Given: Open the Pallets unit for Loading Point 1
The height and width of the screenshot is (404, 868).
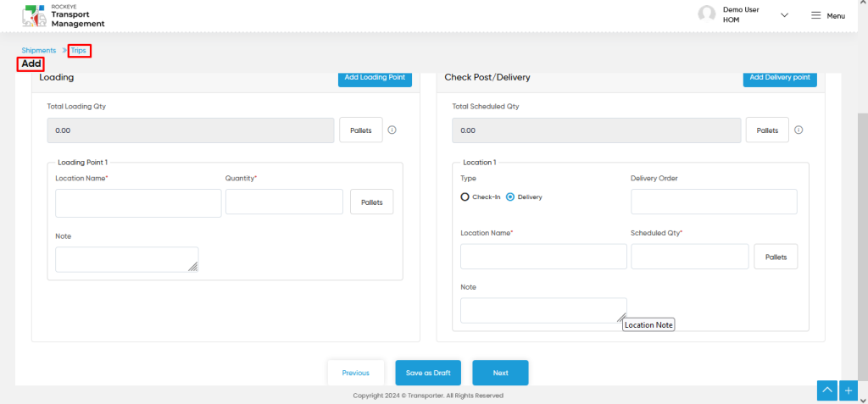Looking at the screenshot, I should 372,202.
